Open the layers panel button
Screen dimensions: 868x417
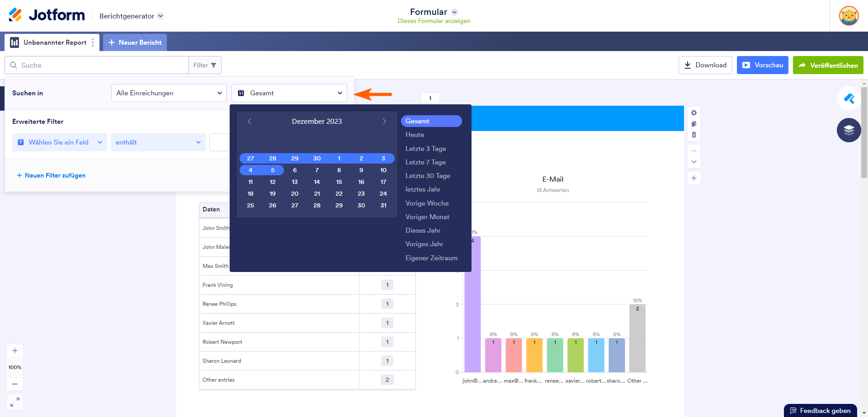(849, 130)
